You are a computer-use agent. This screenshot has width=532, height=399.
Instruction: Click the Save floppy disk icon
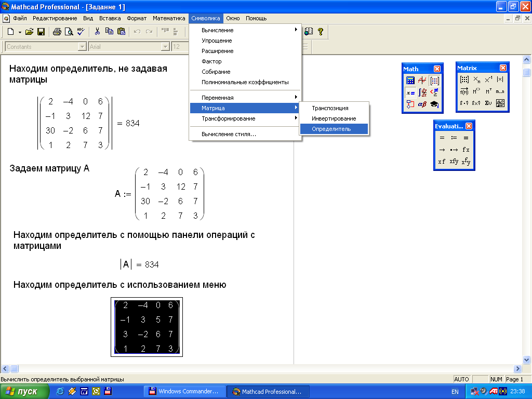(x=41, y=32)
